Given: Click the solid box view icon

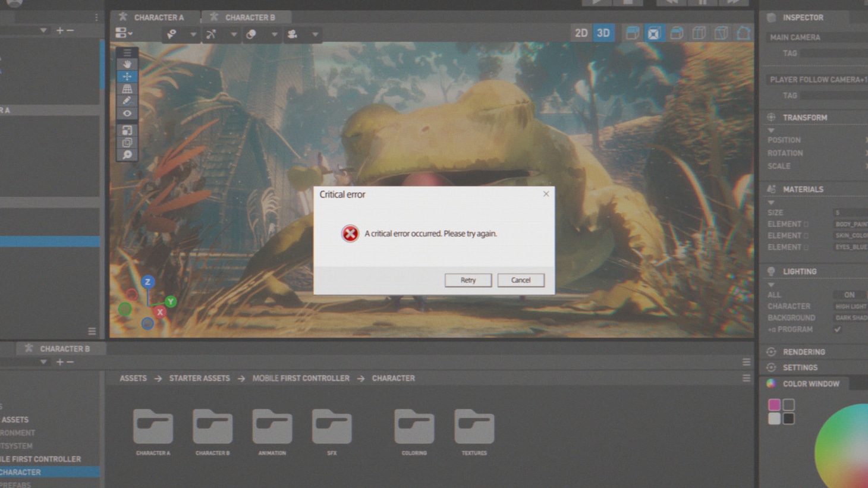Looking at the screenshot, I should click(677, 33).
